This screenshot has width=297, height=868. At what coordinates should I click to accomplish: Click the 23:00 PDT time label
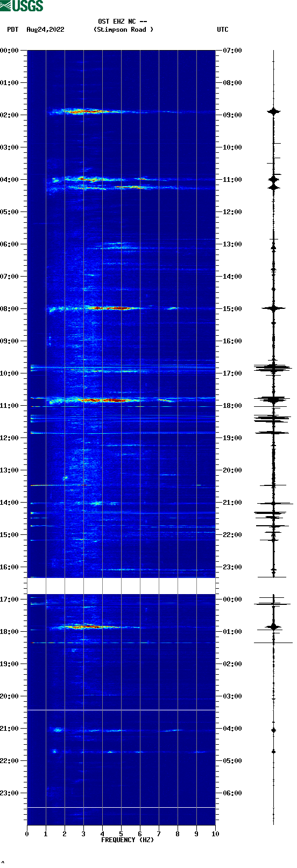pos(10,793)
